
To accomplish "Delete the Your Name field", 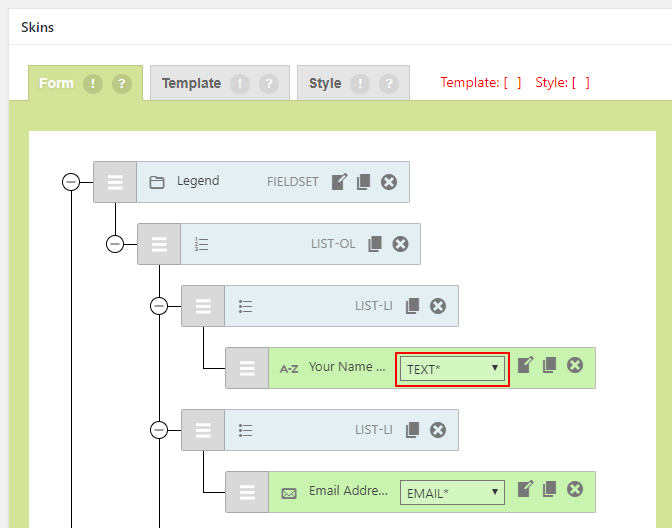I will pos(575,366).
